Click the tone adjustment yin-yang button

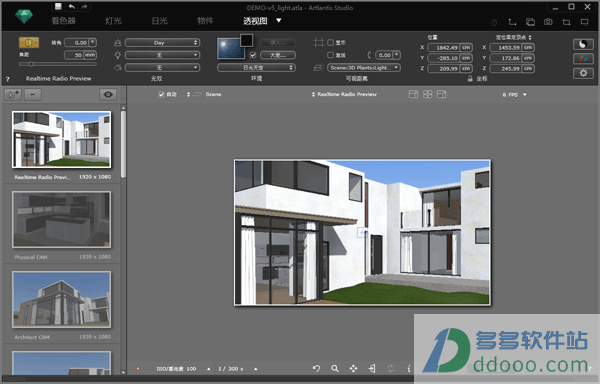point(583,44)
